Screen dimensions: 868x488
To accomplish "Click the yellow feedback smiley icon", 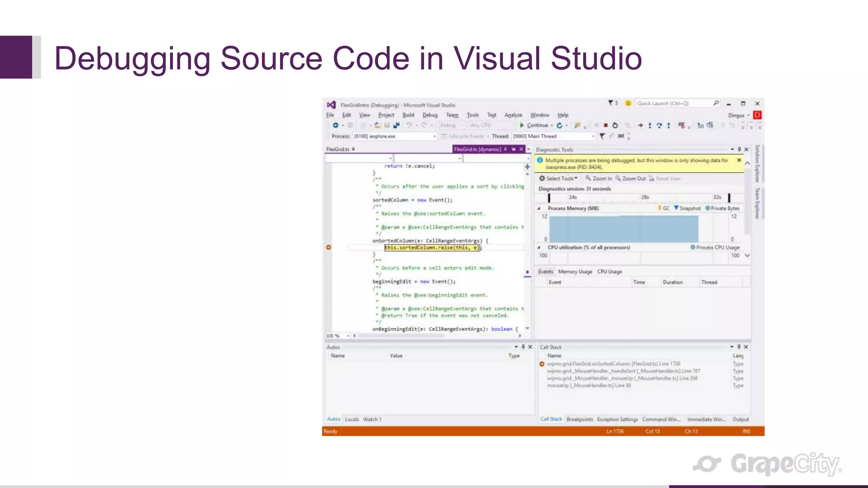I will click(x=628, y=103).
